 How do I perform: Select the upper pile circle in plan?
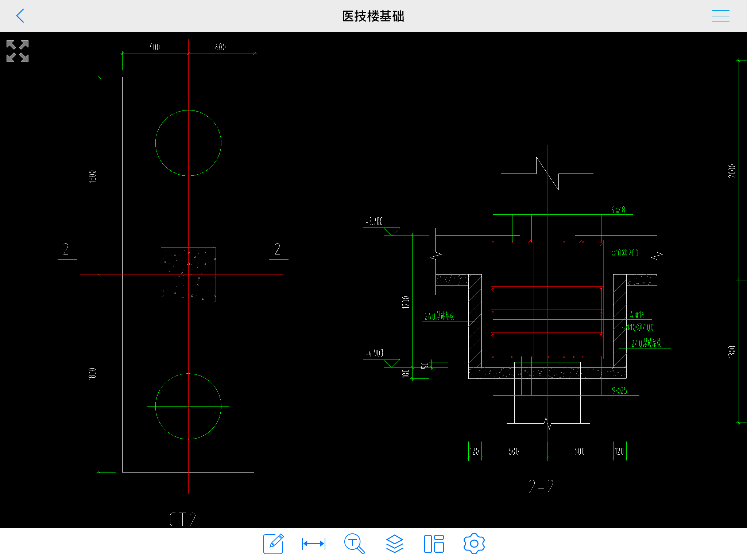click(x=188, y=143)
